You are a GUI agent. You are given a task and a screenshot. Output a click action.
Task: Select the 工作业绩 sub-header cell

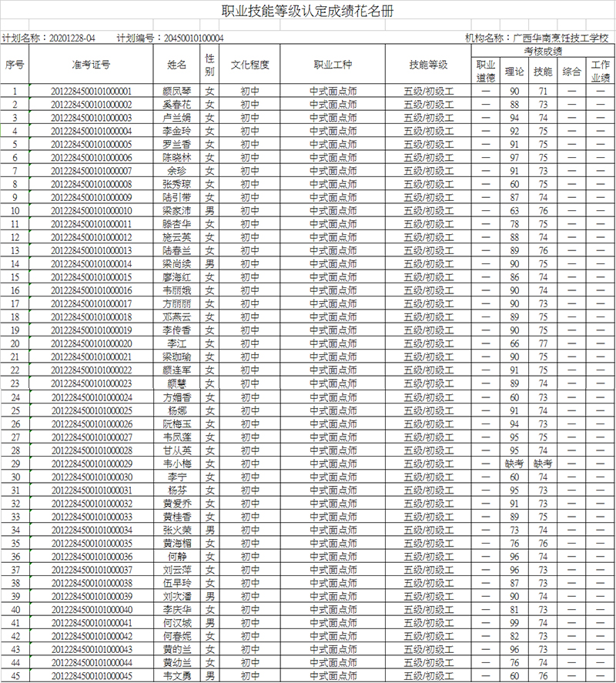[x=601, y=71]
